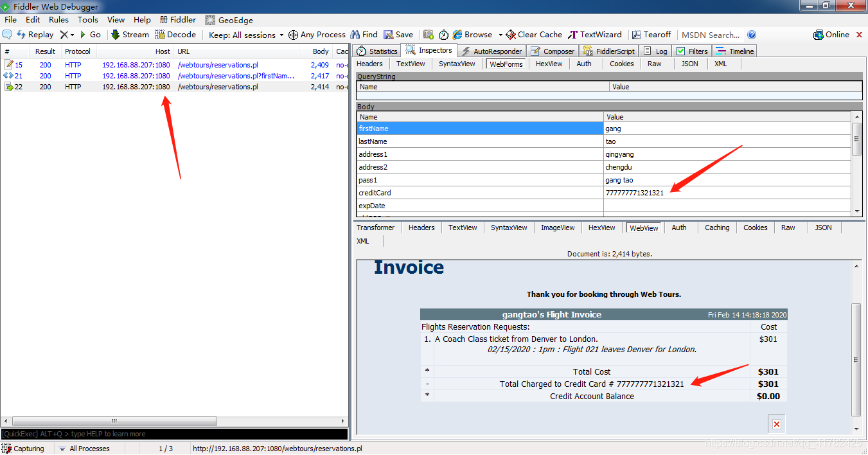Click the timer stopwatch icon
Viewport: 868px width, 455px height.
(443, 35)
